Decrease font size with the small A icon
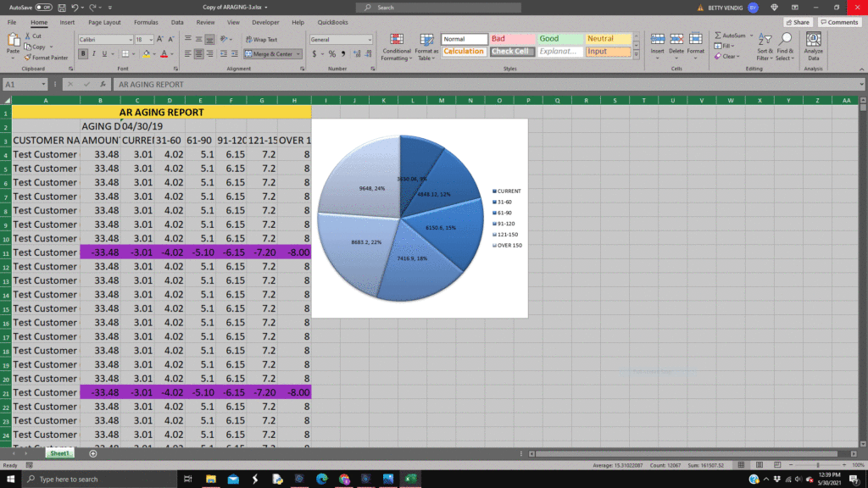This screenshot has height=488, width=868. [171, 39]
